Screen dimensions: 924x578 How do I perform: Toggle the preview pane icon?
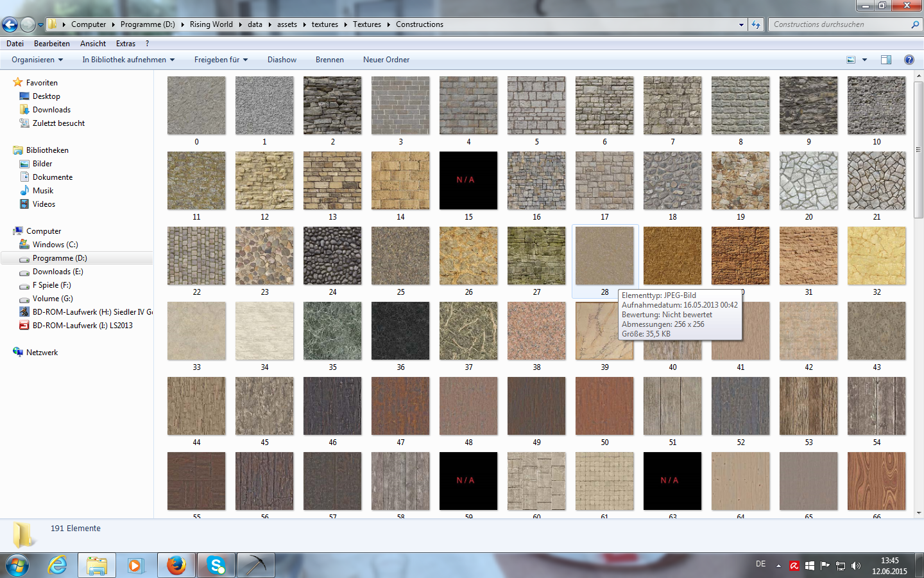886,60
